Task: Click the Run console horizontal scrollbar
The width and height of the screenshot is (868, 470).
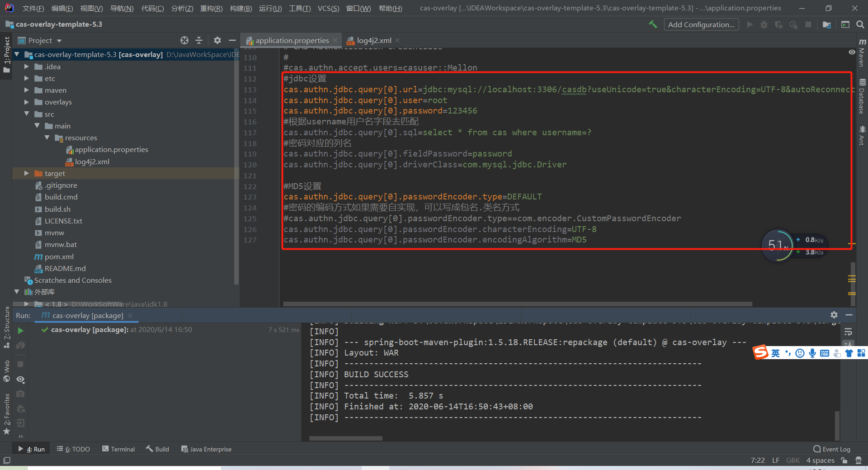Action: click(x=346, y=438)
